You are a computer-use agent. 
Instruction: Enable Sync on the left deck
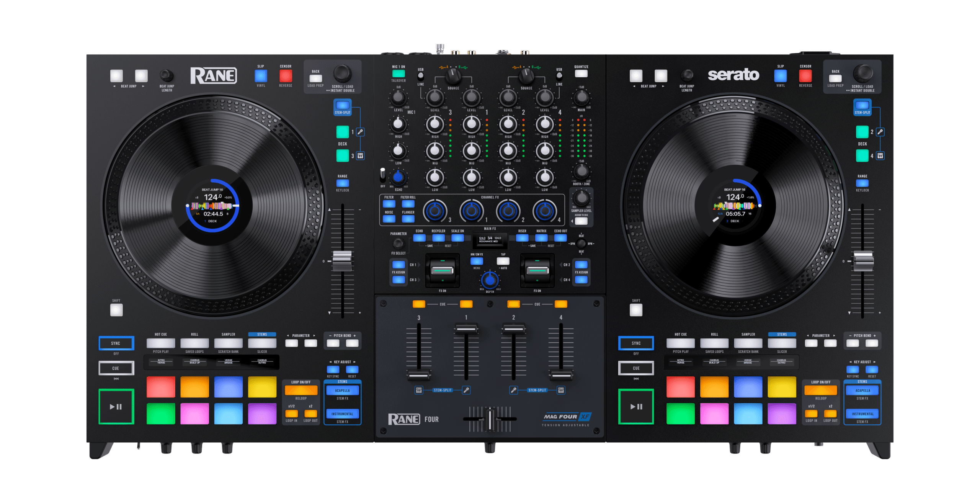coord(116,343)
